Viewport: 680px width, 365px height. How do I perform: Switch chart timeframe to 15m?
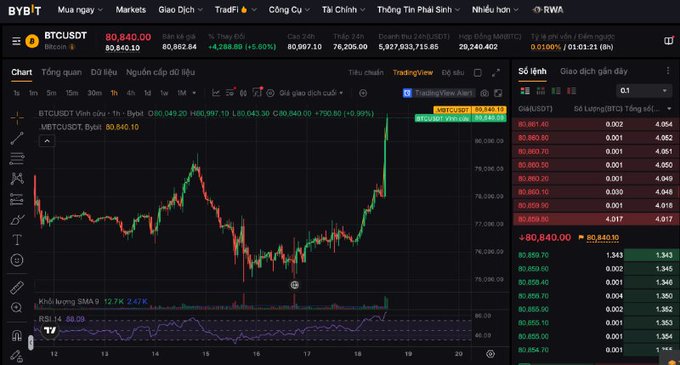click(x=72, y=93)
